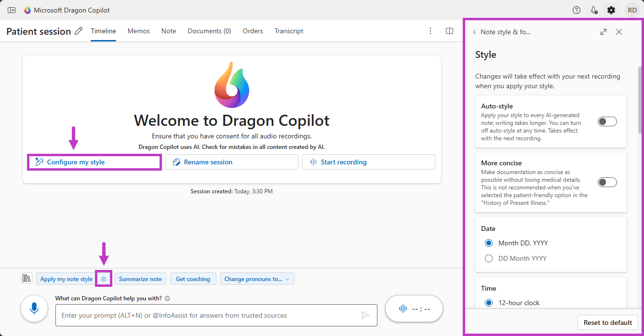Expand the Note style panel to full view

tap(603, 31)
